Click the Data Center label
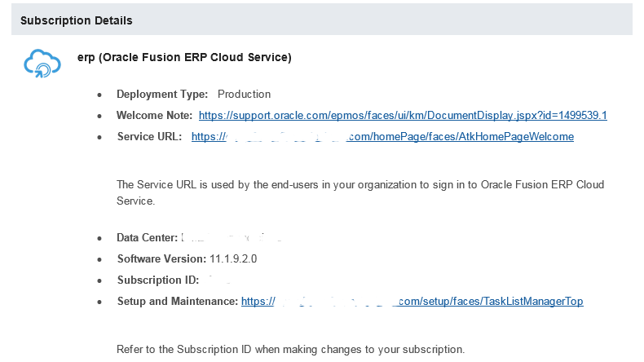Viewport: 644px width, 362px height. tap(147, 237)
